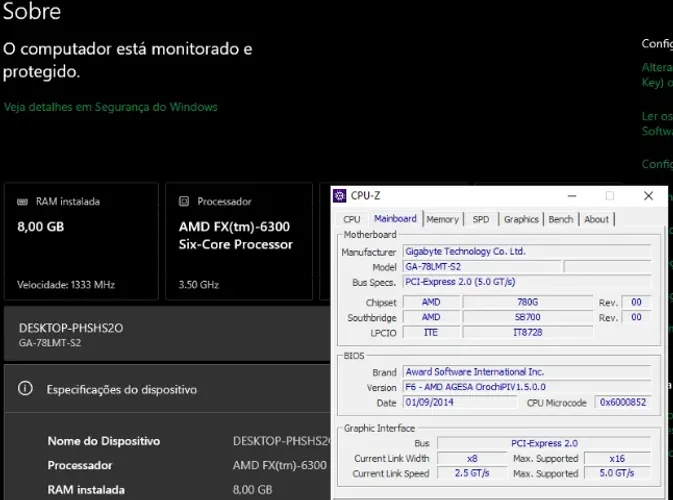Image resolution: width=673 pixels, height=500 pixels.
Task: Open the Veja detalhes em Segurança do Windows link
Action: (111, 107)
